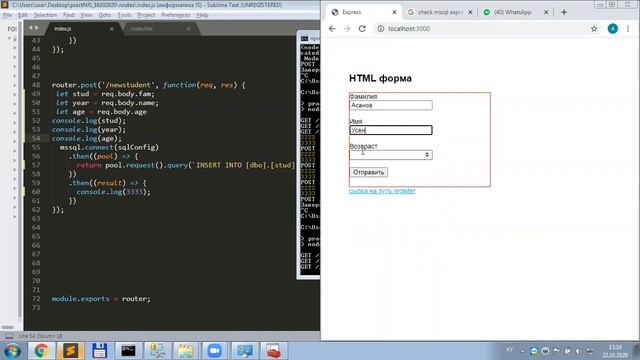The image size is (640, 360).
Task: Go to previous tab with left arrow
Action: tap(30, 28)
